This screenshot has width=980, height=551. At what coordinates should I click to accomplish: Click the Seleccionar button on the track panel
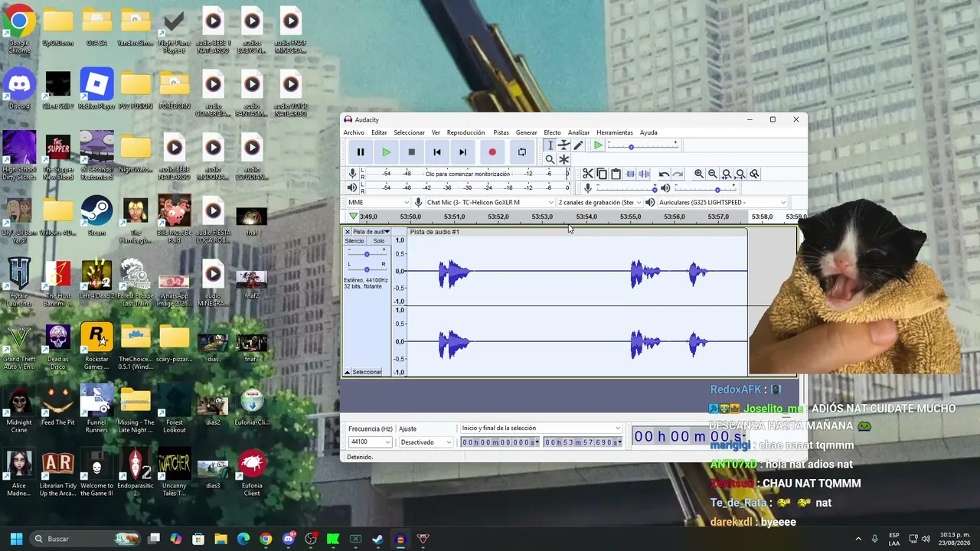click(367, 372)
